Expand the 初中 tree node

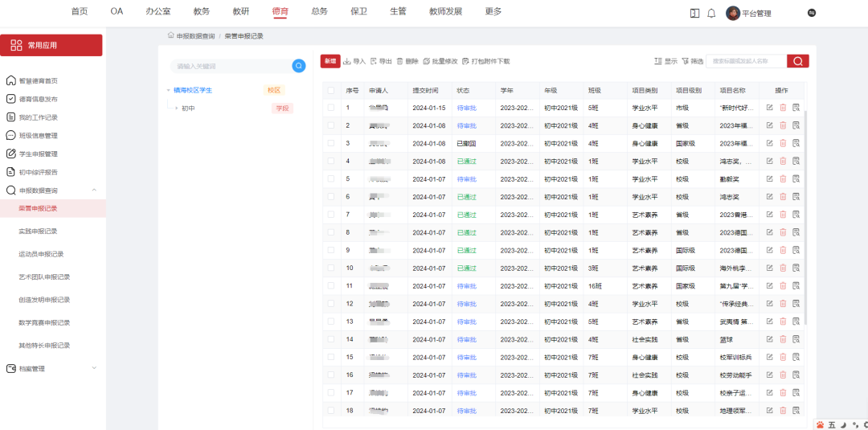point(176,108)
